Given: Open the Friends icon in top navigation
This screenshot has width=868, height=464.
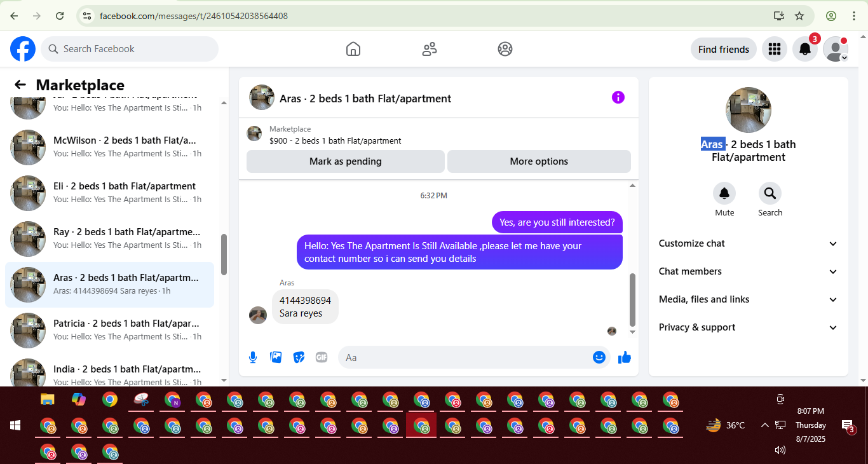Looking at the screenshot, I should 430,49.
